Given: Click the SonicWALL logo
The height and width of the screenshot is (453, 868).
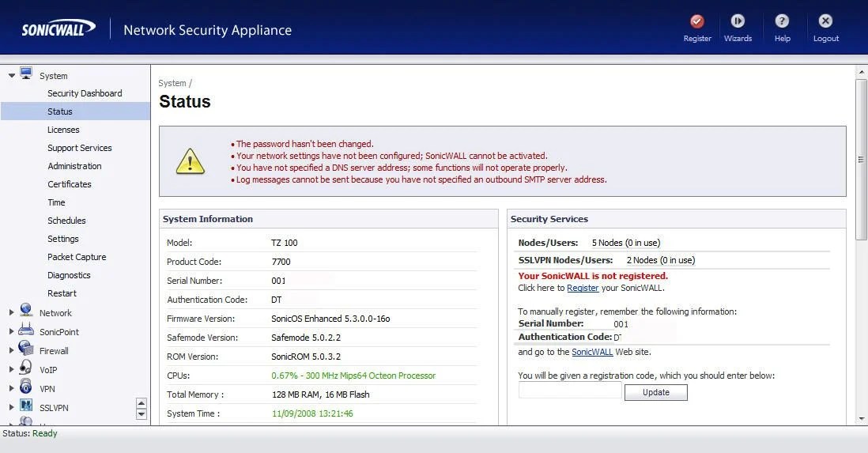Looking at the screenshot, I should (x=58, y=28).
